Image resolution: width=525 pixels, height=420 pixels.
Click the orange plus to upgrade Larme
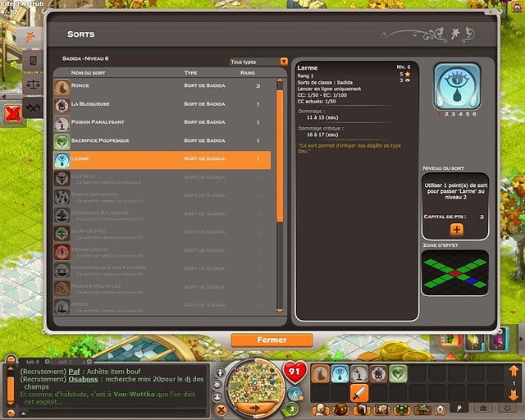click(456, 231)
